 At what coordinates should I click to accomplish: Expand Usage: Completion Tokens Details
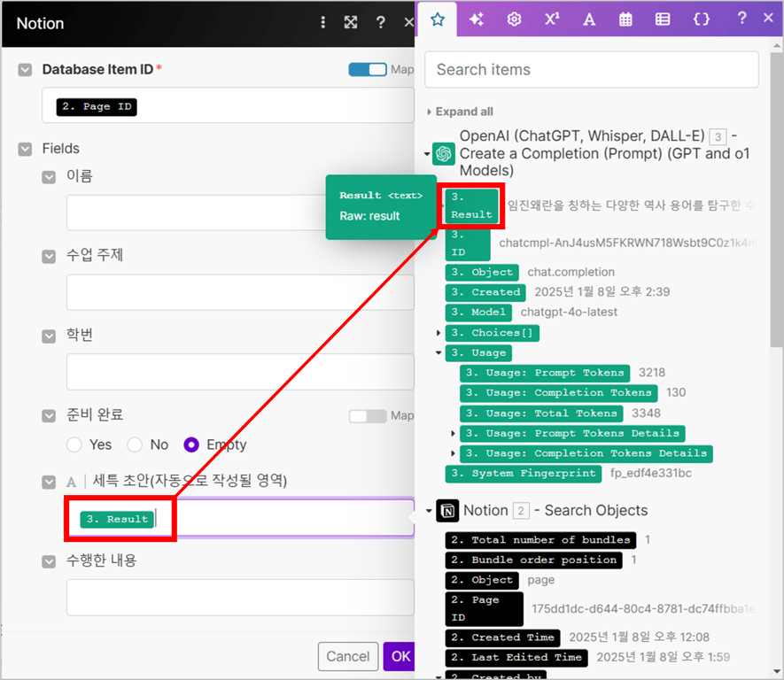coord(453,453)
